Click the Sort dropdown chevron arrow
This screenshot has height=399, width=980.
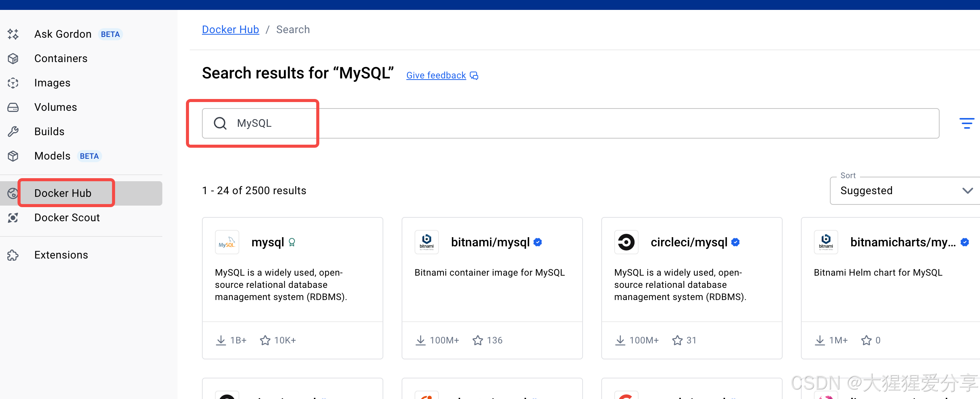(968, 191)
